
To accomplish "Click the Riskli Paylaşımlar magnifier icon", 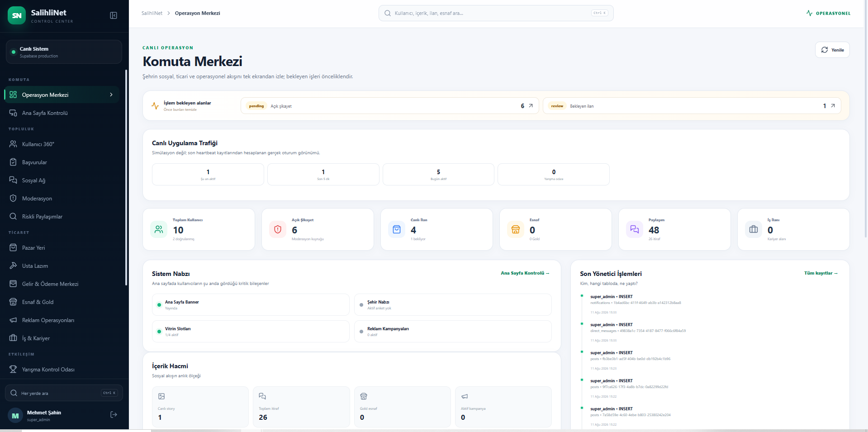I will coord(13,216).
